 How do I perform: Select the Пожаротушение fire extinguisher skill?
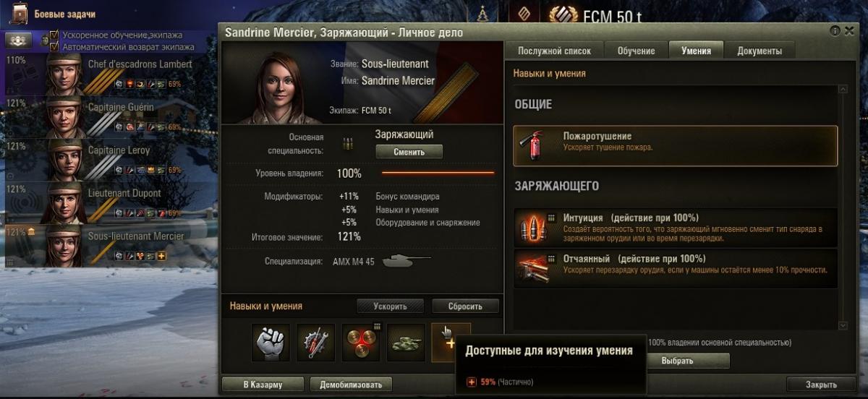tap(676, 146)
